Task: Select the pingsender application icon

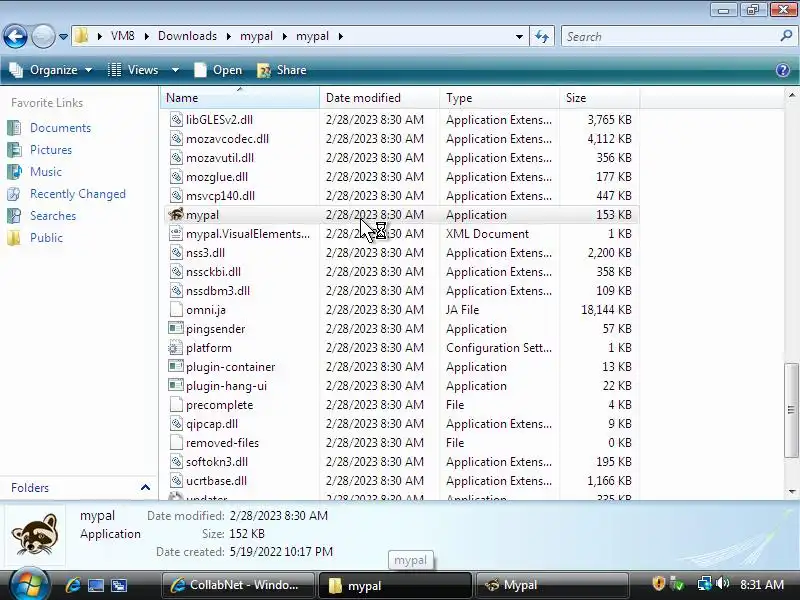Action: click(176, 329)
